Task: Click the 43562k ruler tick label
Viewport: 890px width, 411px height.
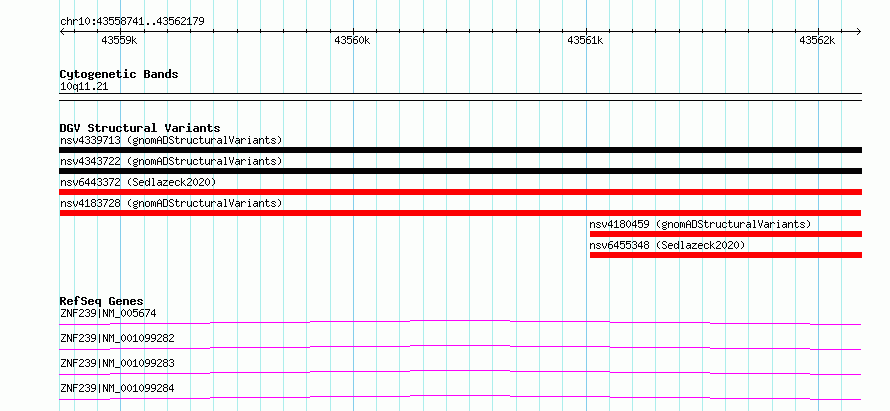Action: [x=817, y=40]
